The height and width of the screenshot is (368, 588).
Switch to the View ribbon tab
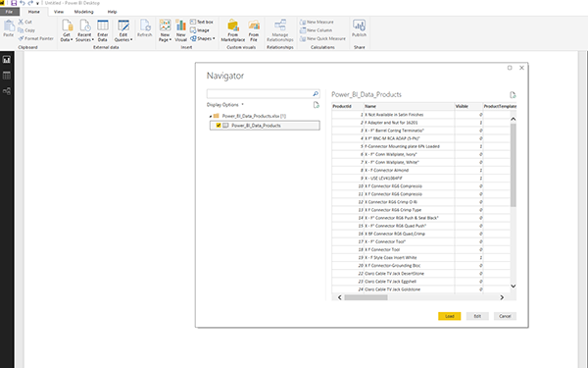[x=59, y=12]
